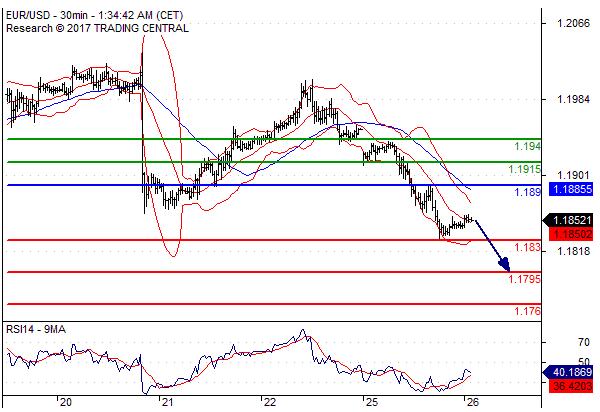
Task: Click the black 1.18521 current price tag
Action: [x=568, y=220]
